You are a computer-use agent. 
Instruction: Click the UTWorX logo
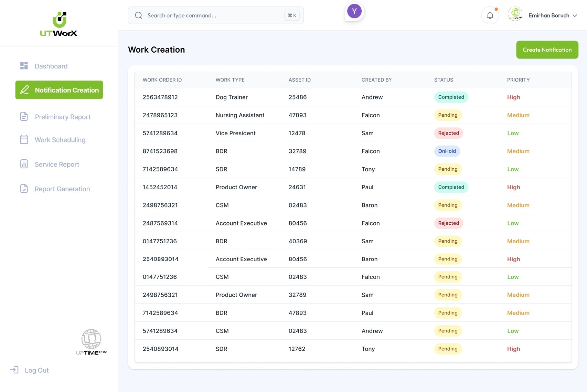tap(59, 24)
